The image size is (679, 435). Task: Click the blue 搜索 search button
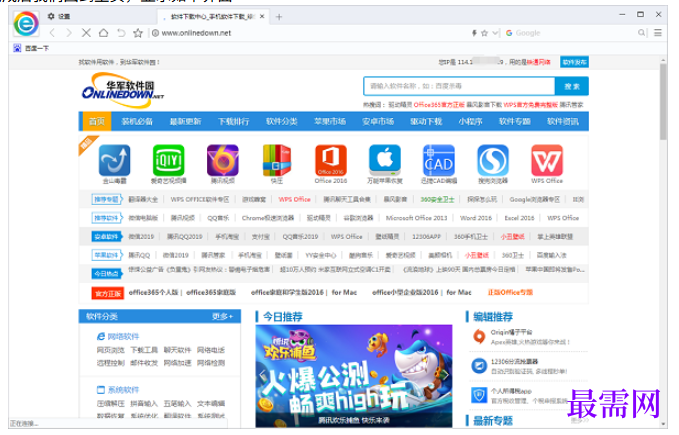coord(572,86)
